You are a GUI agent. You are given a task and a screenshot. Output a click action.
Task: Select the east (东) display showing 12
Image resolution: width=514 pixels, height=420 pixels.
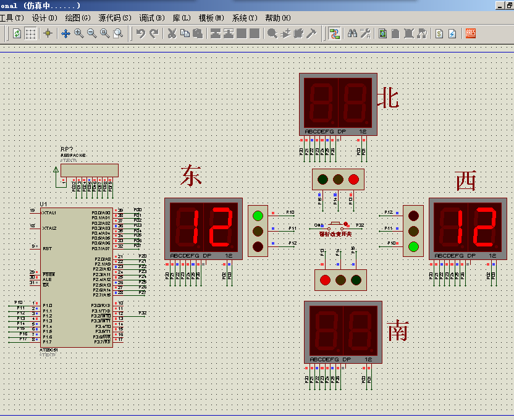point(204,229)
